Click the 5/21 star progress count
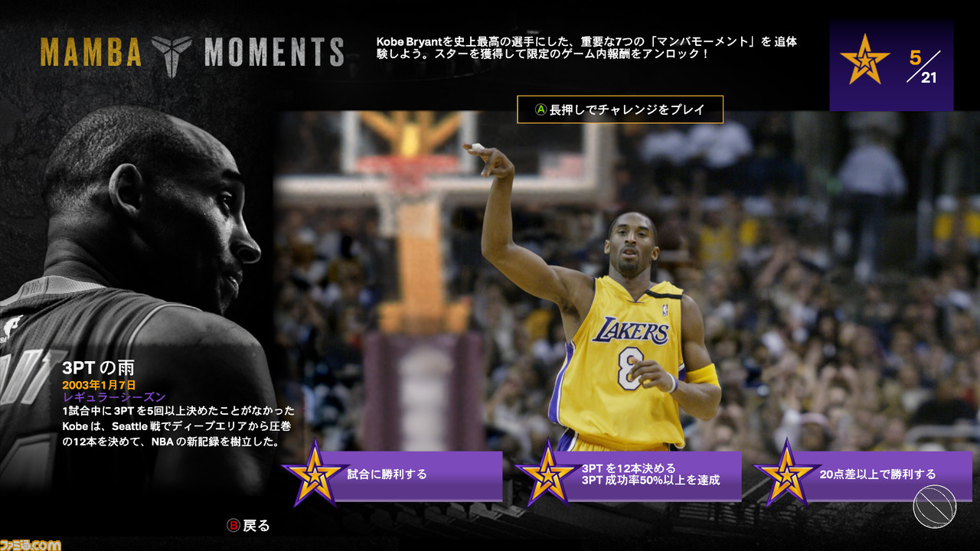The width and height of the screenshot is (980, 551). coord(923,67)
